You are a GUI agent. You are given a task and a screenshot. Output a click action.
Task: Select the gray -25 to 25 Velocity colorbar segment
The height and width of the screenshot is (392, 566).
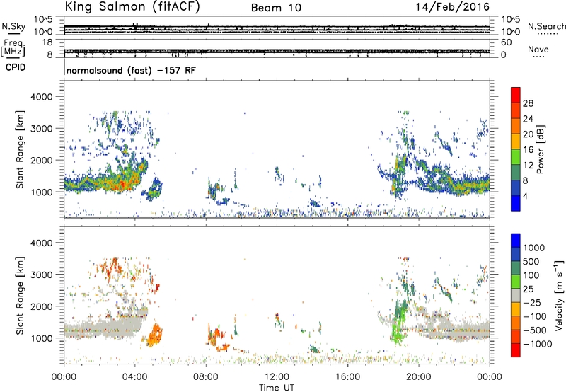pyautogui.click(x=516, y=295)
